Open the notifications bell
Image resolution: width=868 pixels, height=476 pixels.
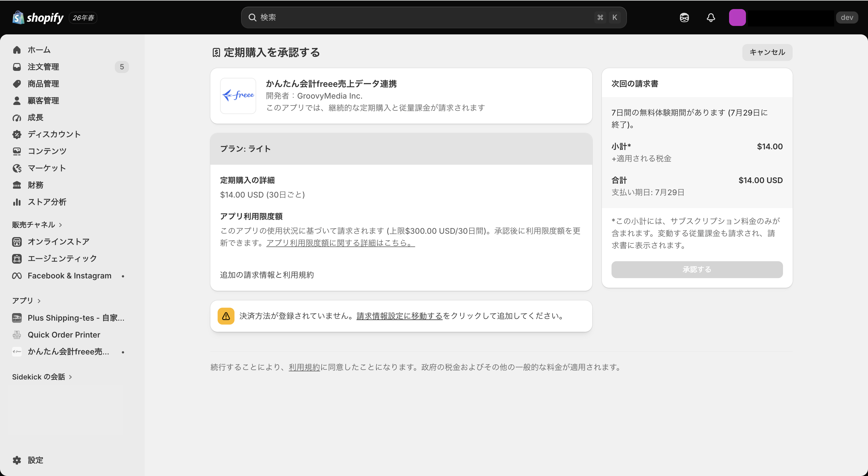[x=711, y=17]
